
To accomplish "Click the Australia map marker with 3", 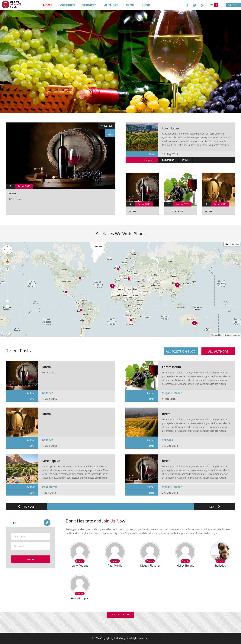I will [194, 323].
